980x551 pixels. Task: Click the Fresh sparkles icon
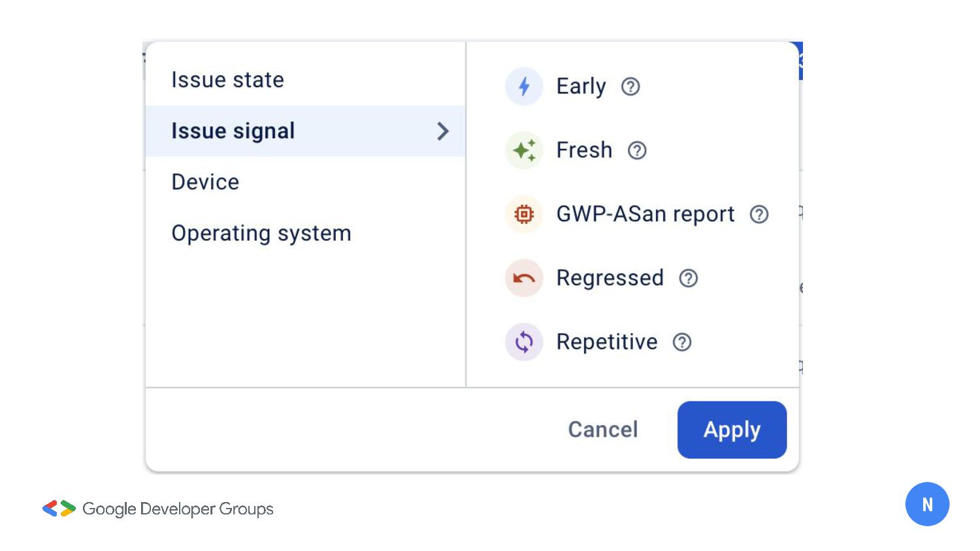pyautogui.click(x=524, y=150)
